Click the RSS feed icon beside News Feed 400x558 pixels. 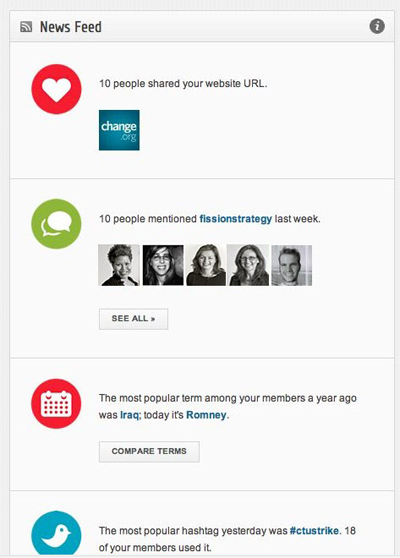coord(26,27)
